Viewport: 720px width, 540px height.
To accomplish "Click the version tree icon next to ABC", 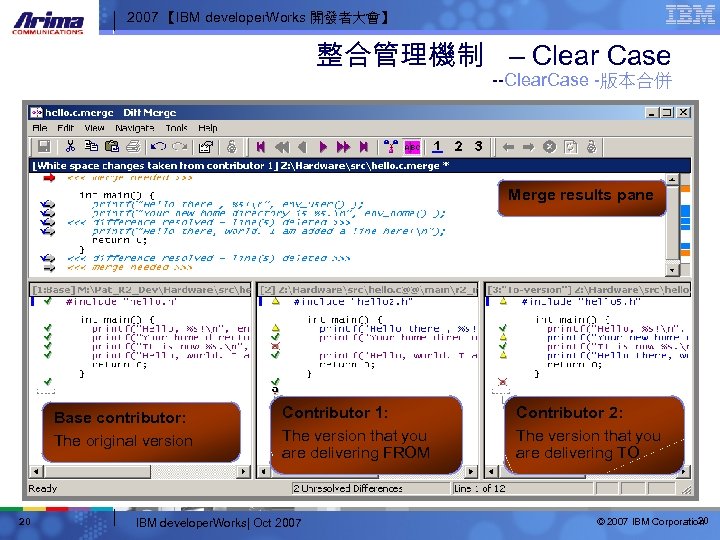I will [391, 147].
